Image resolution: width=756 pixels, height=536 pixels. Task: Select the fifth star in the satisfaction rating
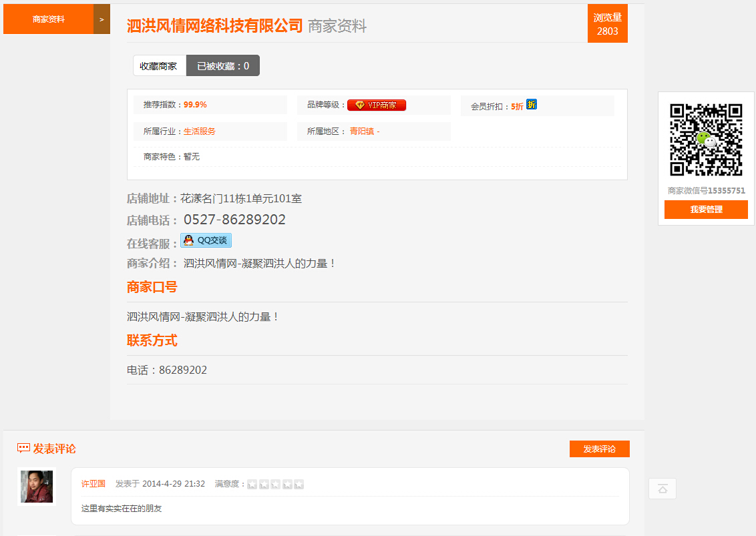(x=299, y=484)
